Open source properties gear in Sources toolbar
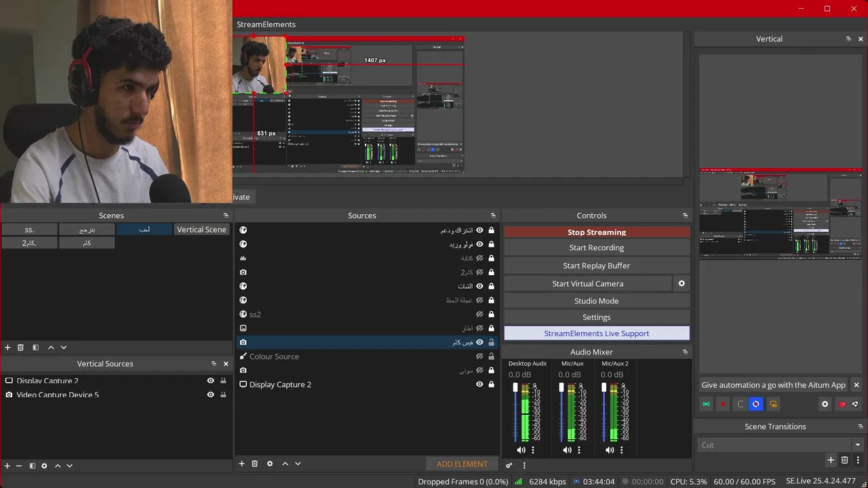 (x=270, y=464)
